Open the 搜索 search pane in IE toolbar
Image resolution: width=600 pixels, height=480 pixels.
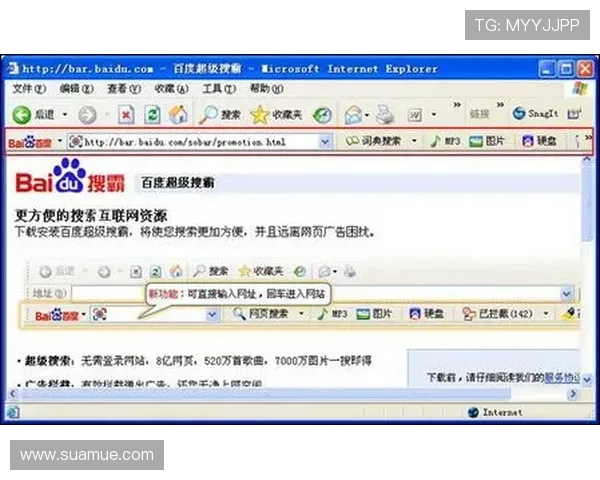[x=220, y=114]
